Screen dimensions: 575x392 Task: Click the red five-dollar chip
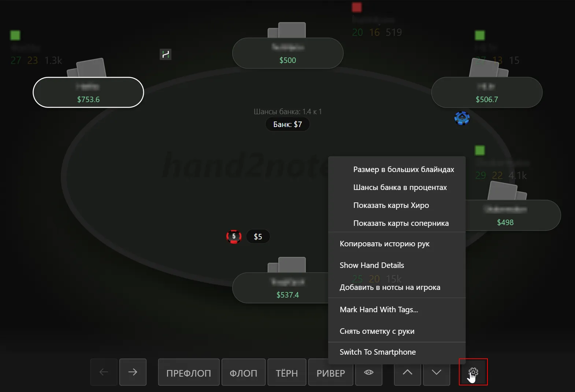pyautogui.click(x=234, y=236)
